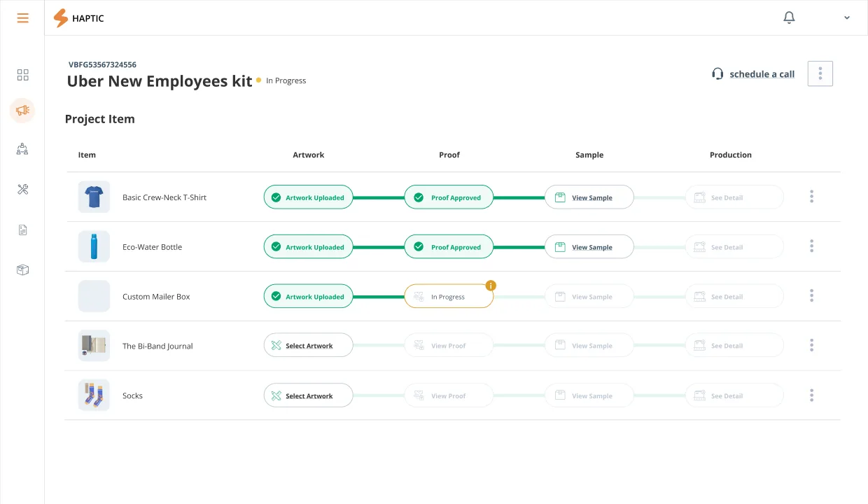Expand the account dropdown chevron

point(847,17)
